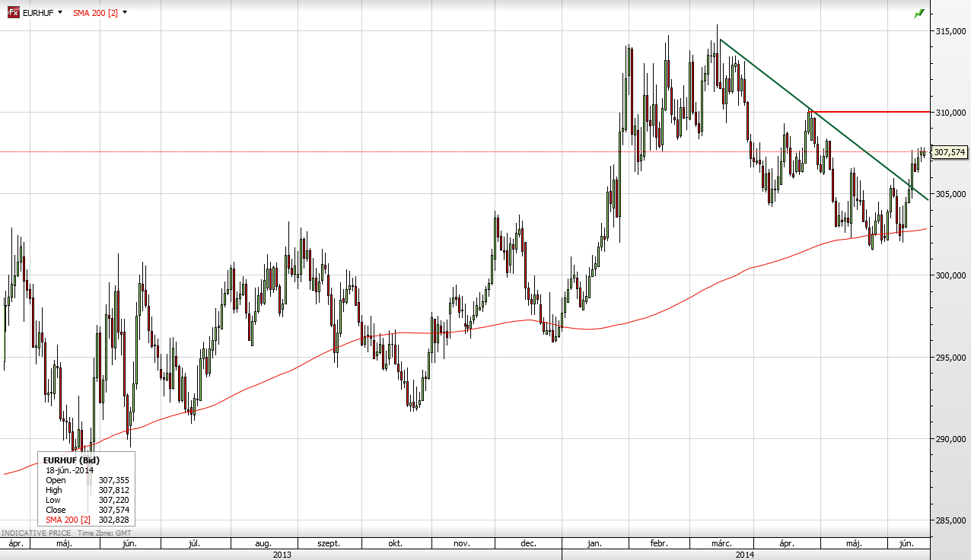The width and height of the screenshot is (971, 560).
Task: Click the dec. month on time axis
Action: (x=528, y=544)
